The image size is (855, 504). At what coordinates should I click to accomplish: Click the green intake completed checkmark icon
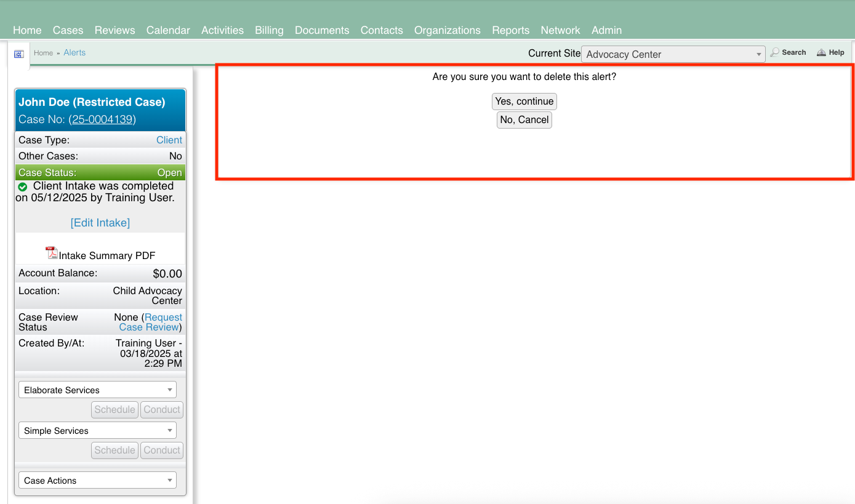coord(23,186)
